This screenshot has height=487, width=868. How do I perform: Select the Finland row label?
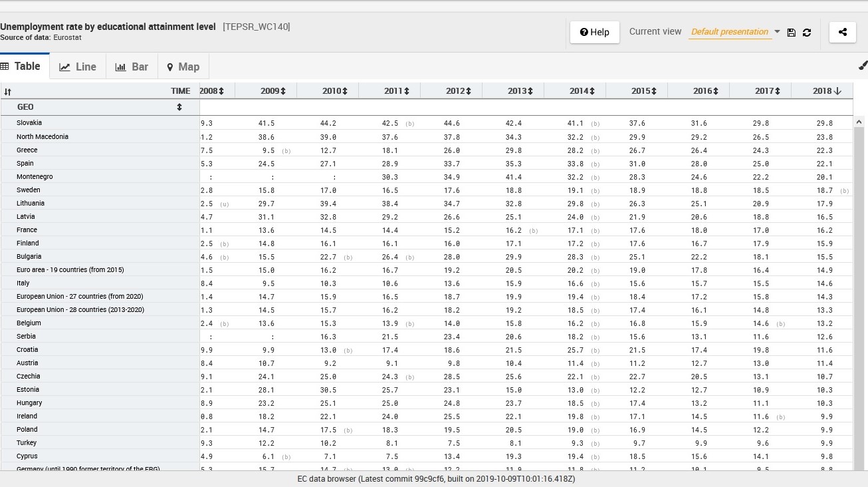coord(28,243)
